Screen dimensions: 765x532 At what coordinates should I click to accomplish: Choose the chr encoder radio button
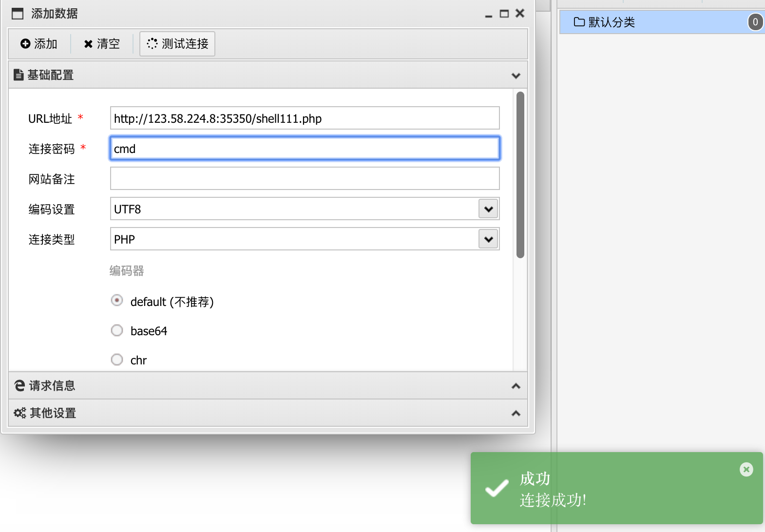click(117, 360)
